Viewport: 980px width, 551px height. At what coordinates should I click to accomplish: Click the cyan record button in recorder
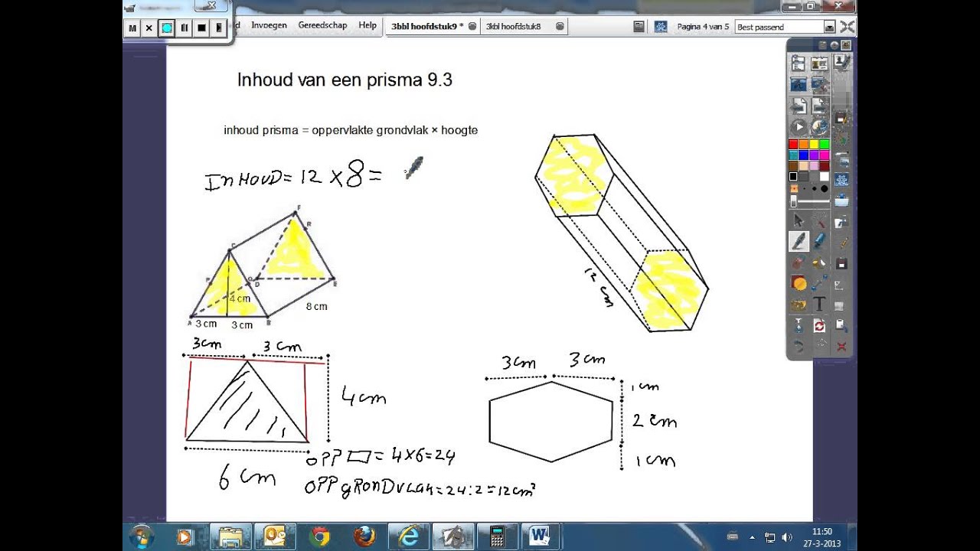[167, 28]
